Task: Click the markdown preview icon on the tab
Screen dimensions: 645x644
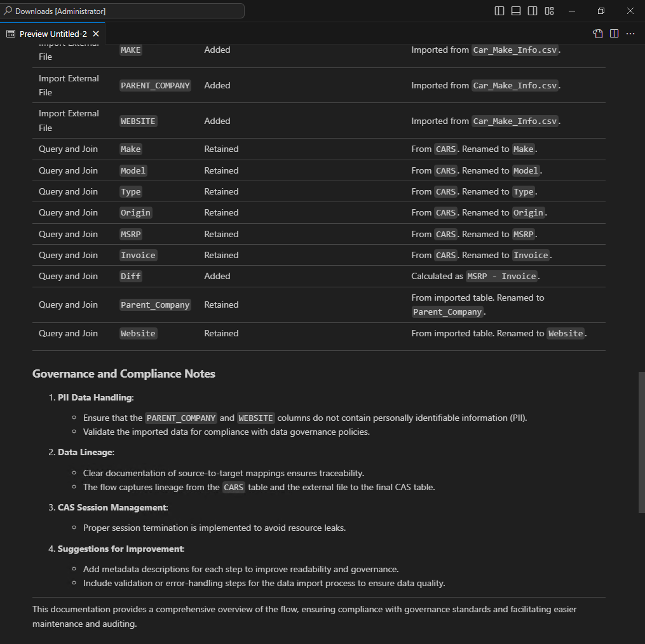Action: point(10,33)
